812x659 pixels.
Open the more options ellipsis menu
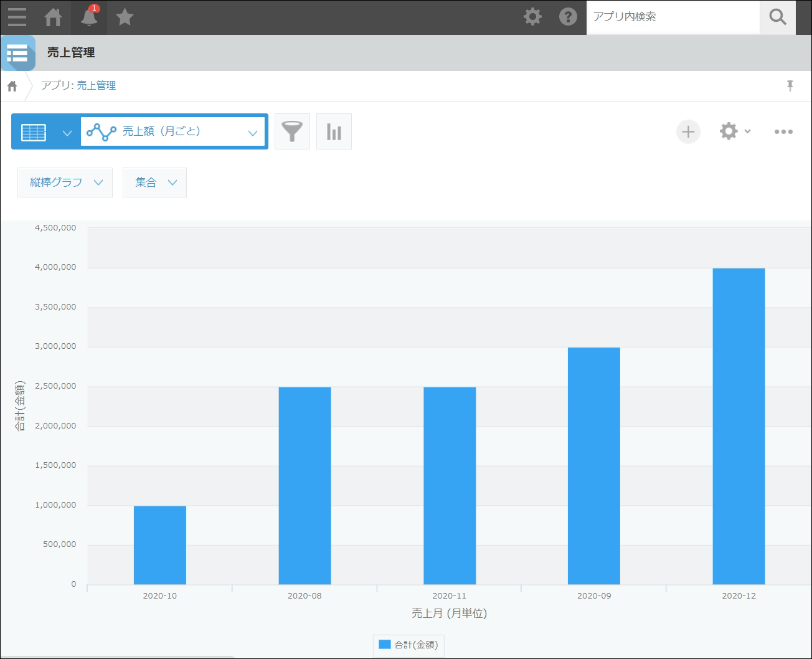tap(783, 131)
